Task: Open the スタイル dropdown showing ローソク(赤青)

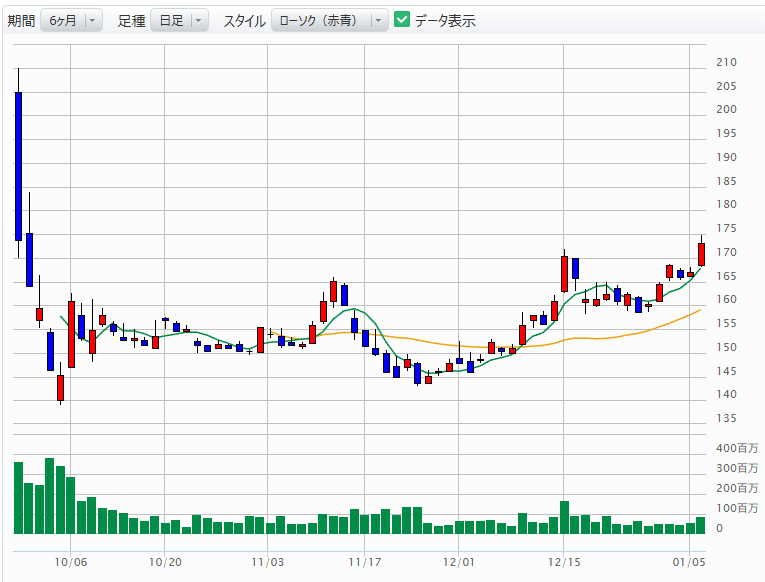Action: (329, 20)
